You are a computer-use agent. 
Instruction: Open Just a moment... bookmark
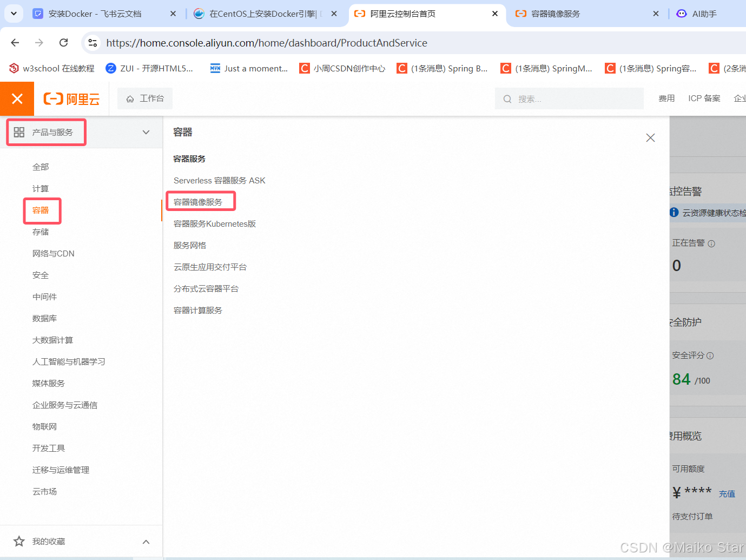coord(249,68)
